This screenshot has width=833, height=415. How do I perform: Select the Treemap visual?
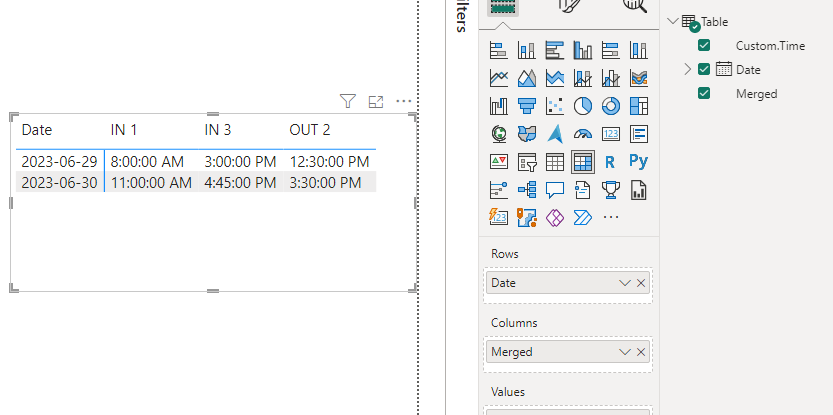(x=639, y=106)
